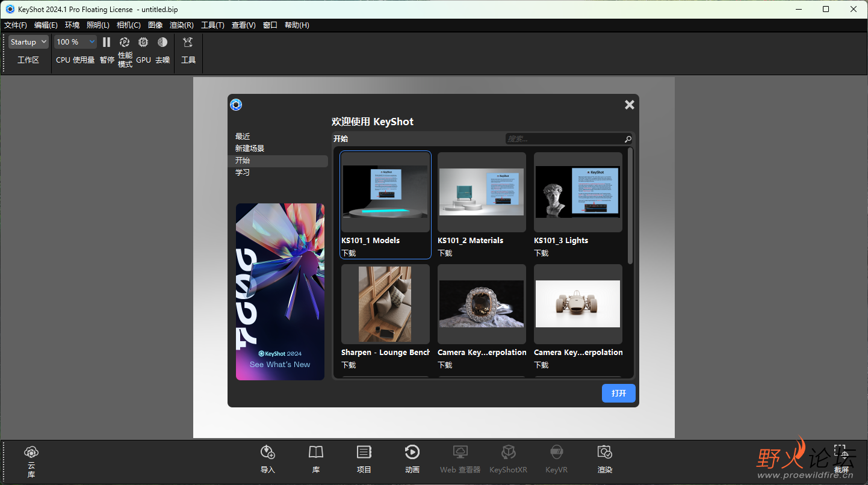The image size is (868, 485).
Task: Select the race car Camera Key...erpolation thumbnail
Action: pos(578,304)
